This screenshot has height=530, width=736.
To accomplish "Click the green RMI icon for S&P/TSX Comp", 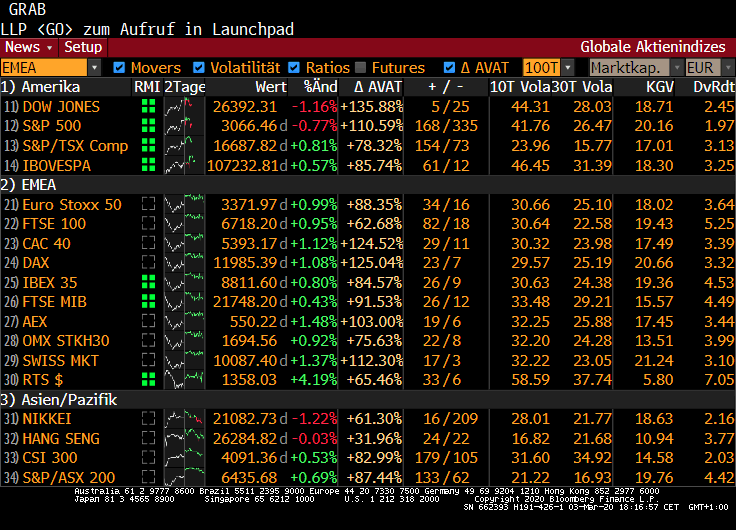I will 149,146.
